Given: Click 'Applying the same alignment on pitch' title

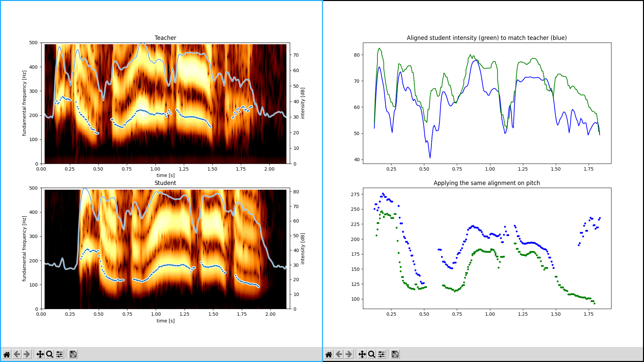Looking at the screenshot, I should (486, 183).
